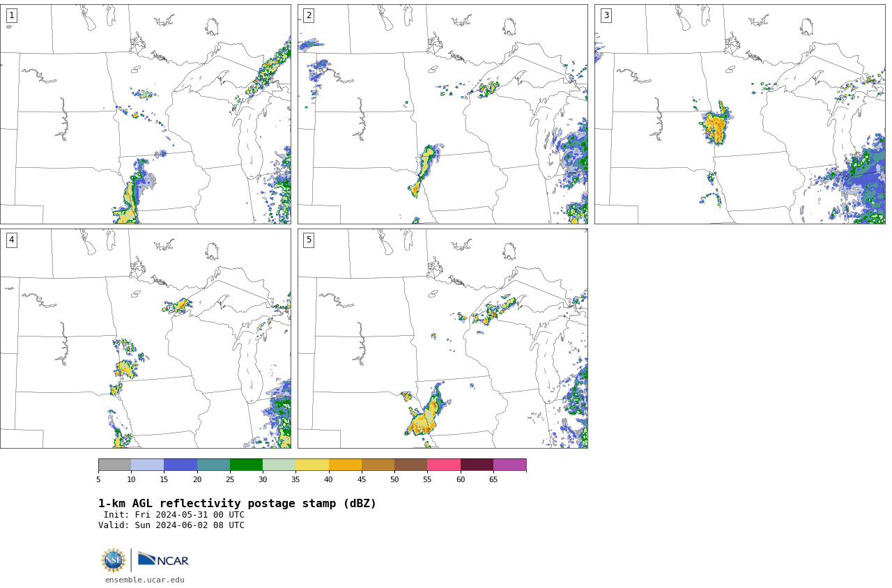Click the panel number label 3
892x588 pixels.
click(606, 15)
